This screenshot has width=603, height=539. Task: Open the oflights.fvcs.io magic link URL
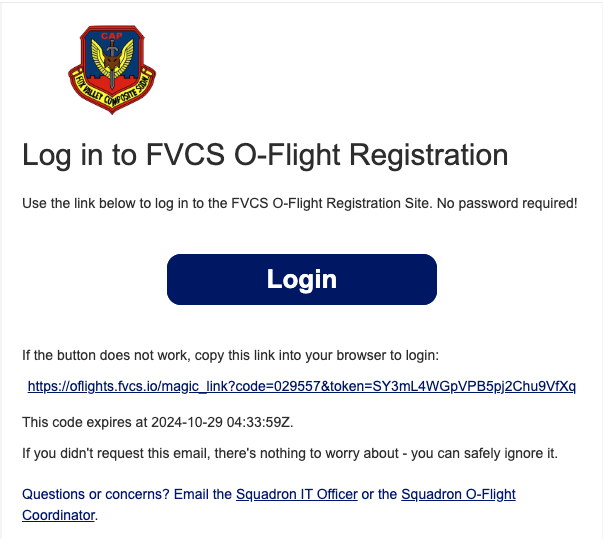pos(301,386)
